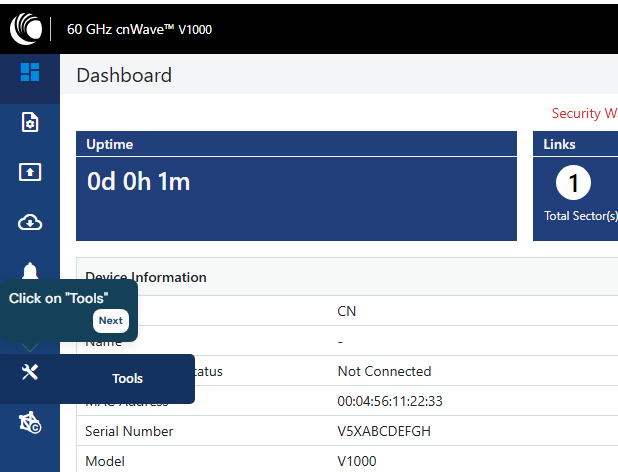Click the Security warning red text
This screenshot has height=472, width=618.
(x=584, y=113)
